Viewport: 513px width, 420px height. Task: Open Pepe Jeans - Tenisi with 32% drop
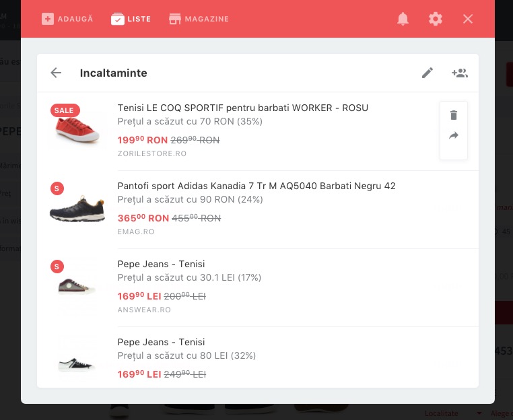(161, 342)
